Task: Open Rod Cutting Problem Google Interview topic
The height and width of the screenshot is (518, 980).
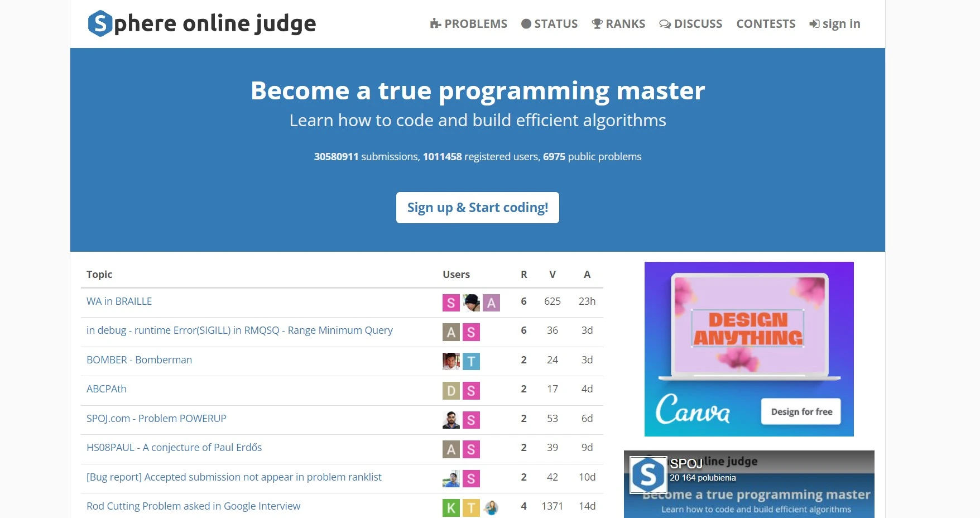Action: 193,506
